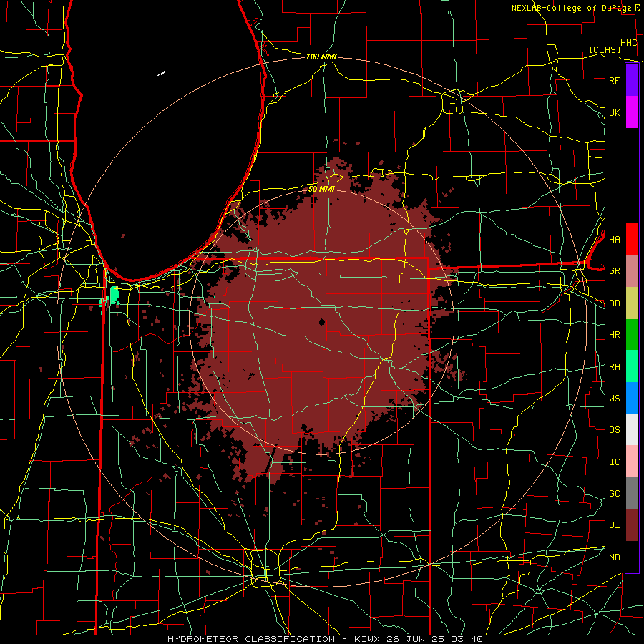Viewport: 644px width, 644px height.
Task: Click the 100 NMI range ring label
Action: pyautogui.click(x=321, y=57)
